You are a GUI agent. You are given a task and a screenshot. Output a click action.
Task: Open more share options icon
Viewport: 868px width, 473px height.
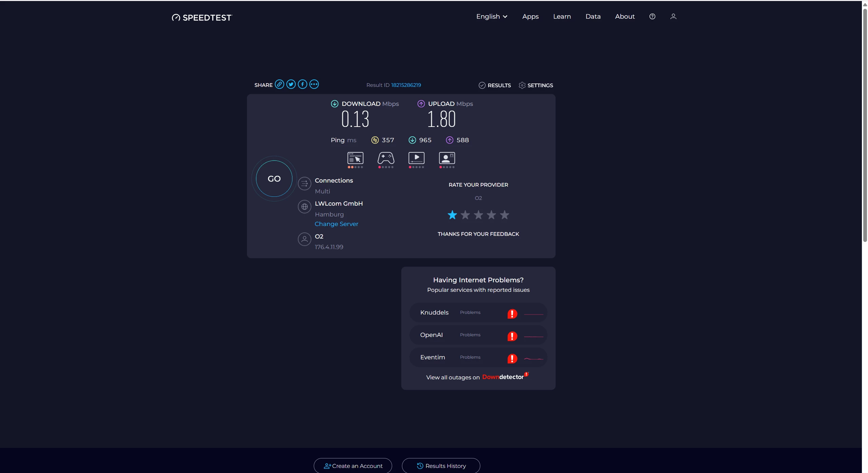(x=314, y=84)
